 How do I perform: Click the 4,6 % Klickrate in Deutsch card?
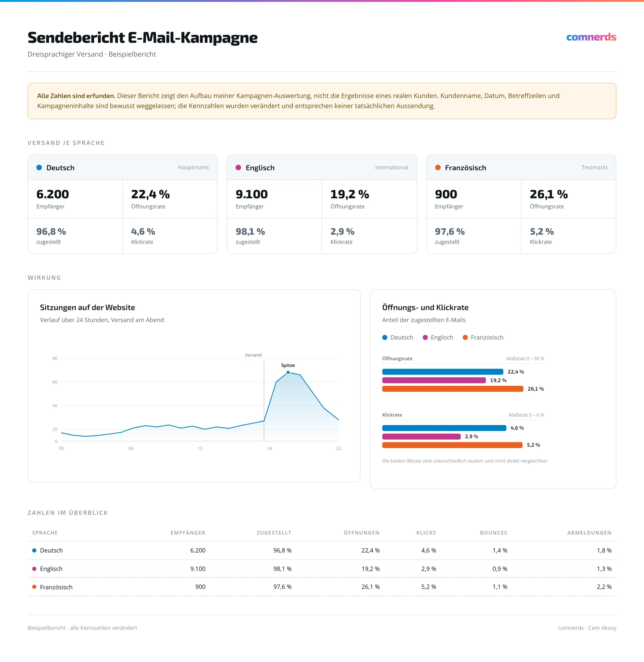(x=143, y=231)
